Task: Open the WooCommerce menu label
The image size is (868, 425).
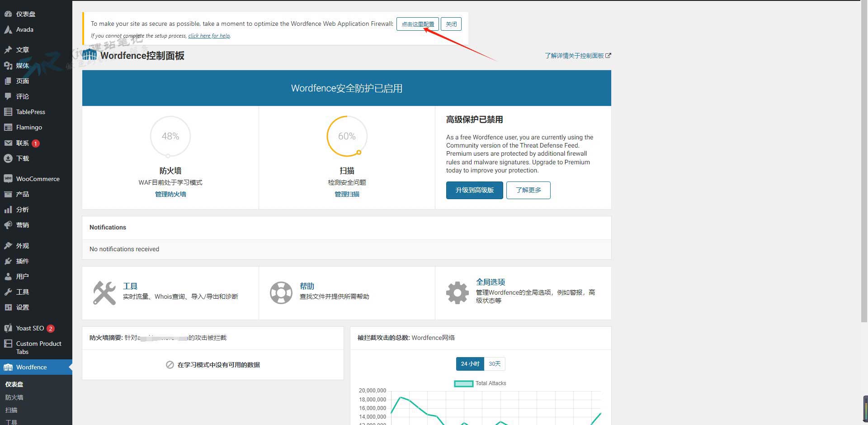Action: [x=38, y=179]
